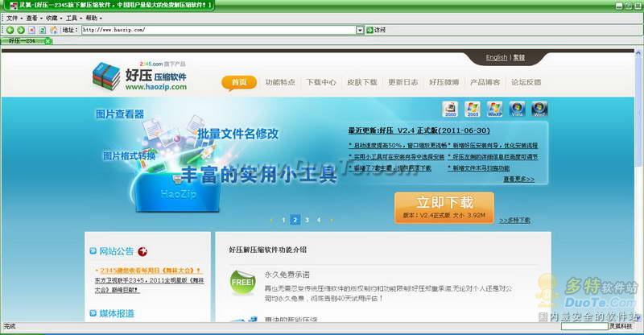This screenshot has width=644, height=335.
Task: Select the 下载中心 navigation tab
Action: pos(321,82)
